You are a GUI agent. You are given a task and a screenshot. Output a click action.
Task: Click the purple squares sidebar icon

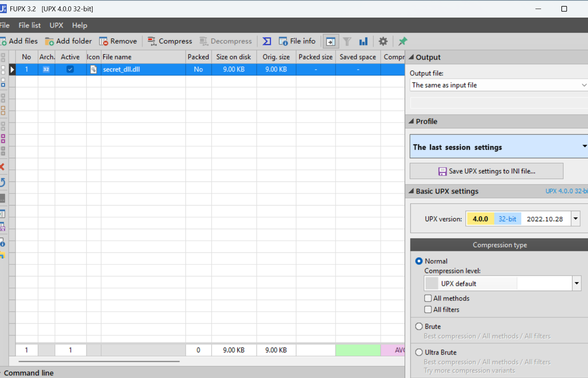(x=3, y=138)
